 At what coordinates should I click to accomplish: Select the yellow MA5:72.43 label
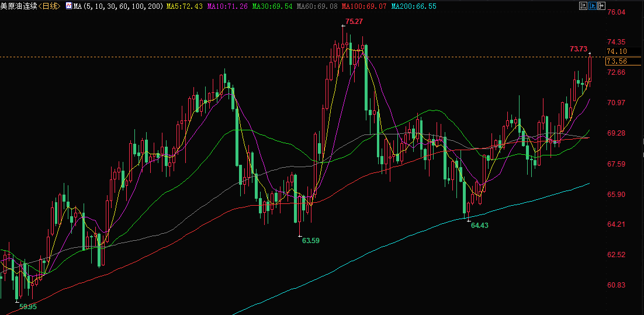[x=185, y=6]
